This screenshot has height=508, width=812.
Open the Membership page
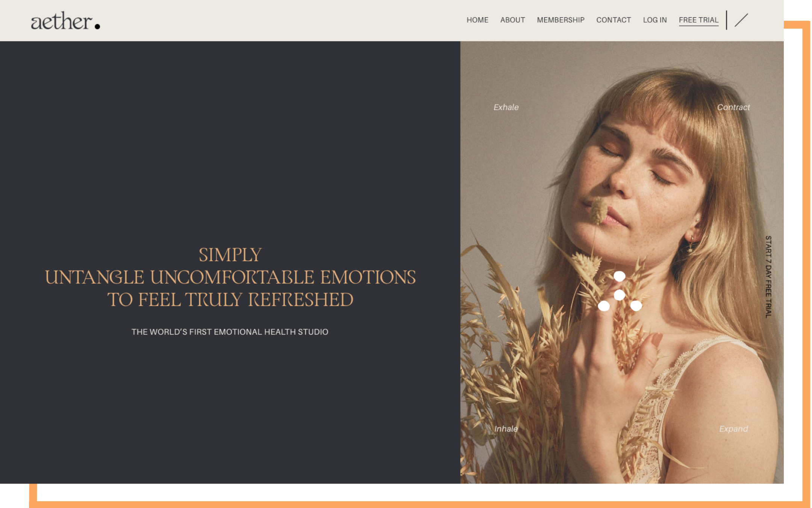(561, 20)
